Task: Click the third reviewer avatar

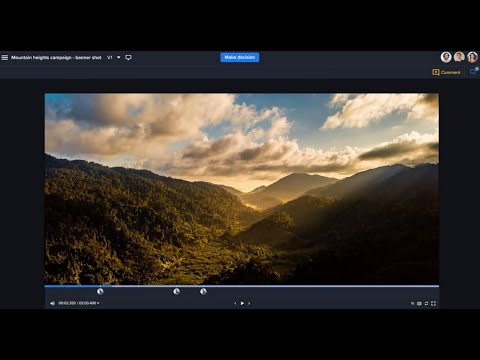Action: click(x=472, y=57)
